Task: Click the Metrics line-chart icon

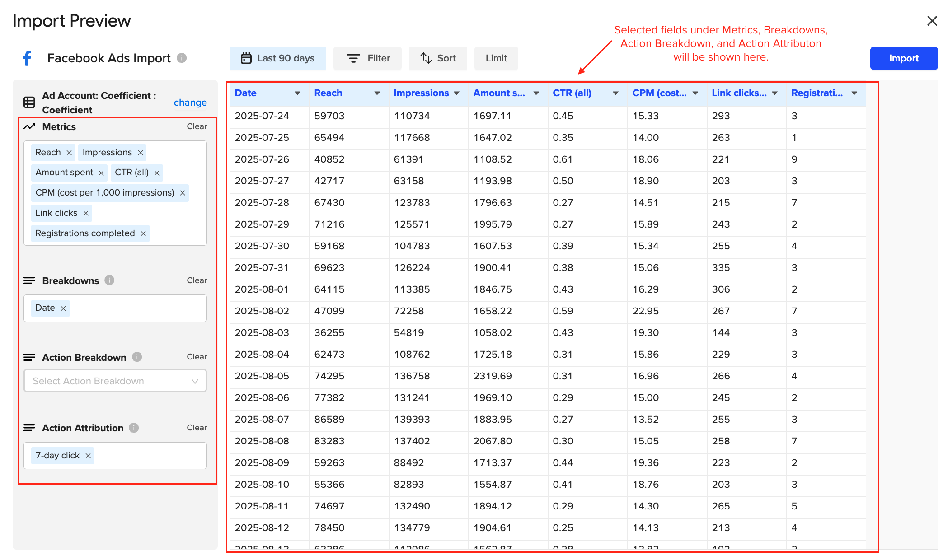Action: [x=29, y=127]
